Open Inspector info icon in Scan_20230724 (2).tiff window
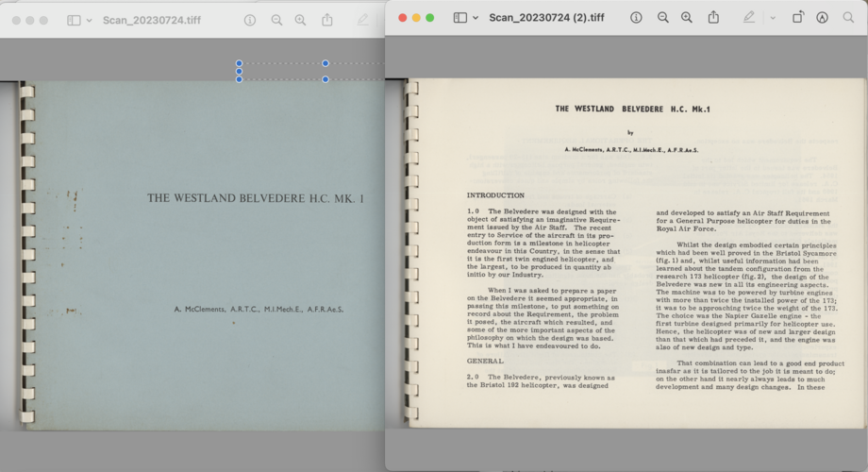Screen dimensions: 868x472 (636, 18)
